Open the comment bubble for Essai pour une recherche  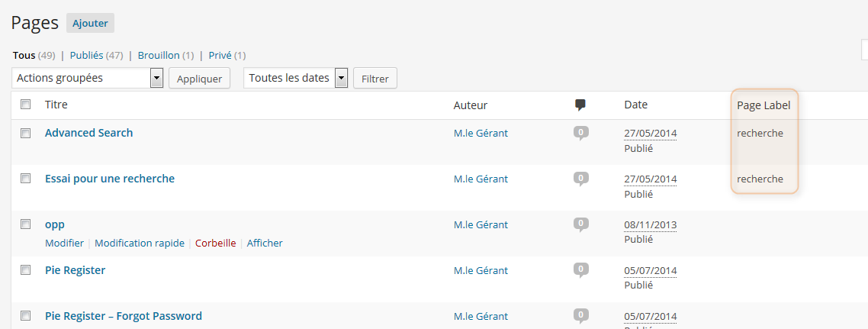tap(580, 179)
